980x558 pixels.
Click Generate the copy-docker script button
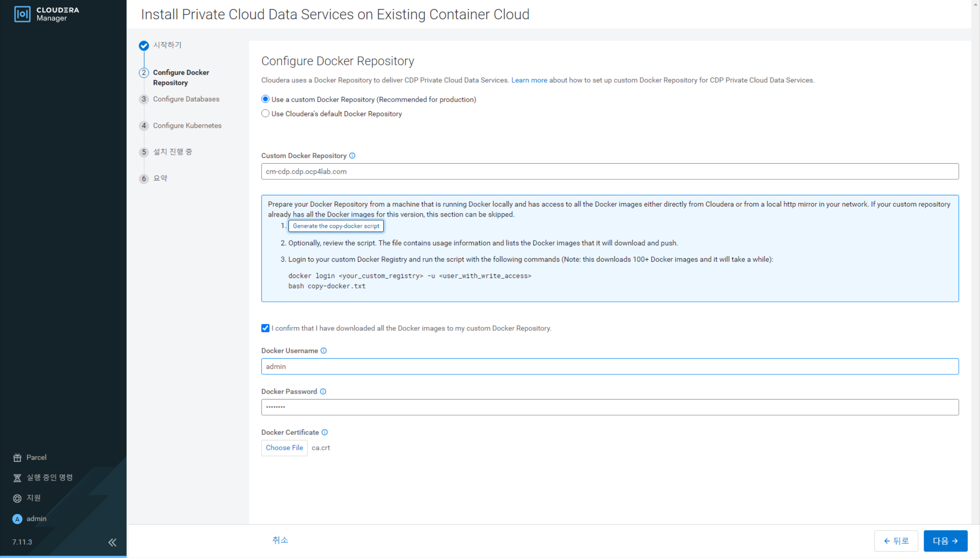pos(336,226)
